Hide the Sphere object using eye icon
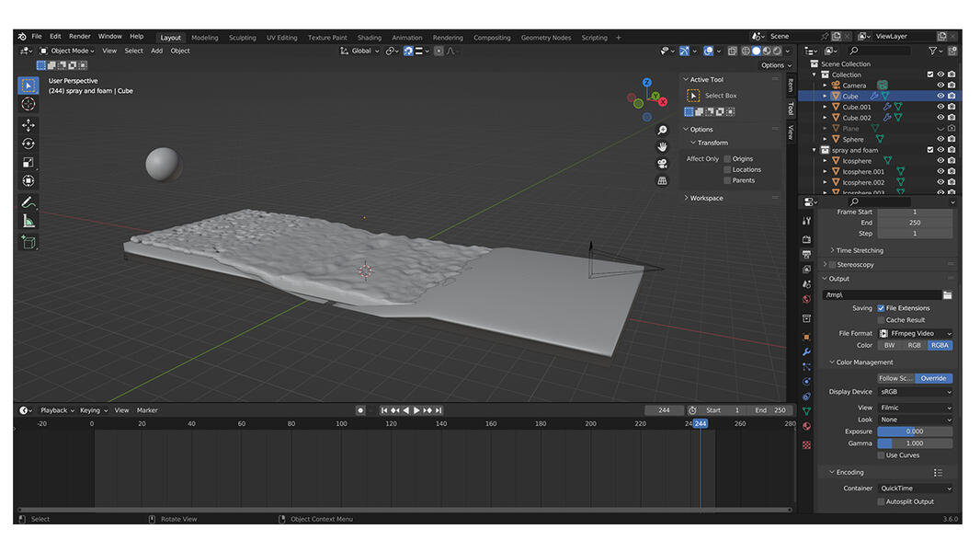The height and width of the screenshot is (552, 980). [940, 140]
